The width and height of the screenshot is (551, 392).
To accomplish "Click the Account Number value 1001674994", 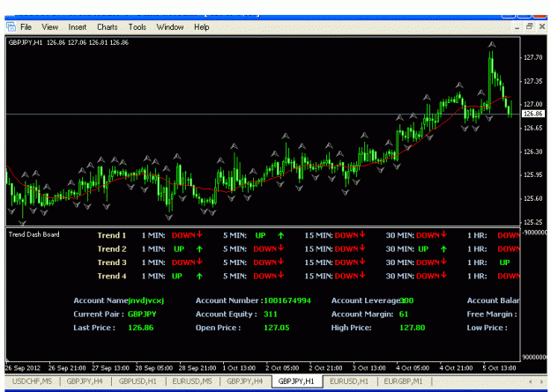I will [287, 300].
